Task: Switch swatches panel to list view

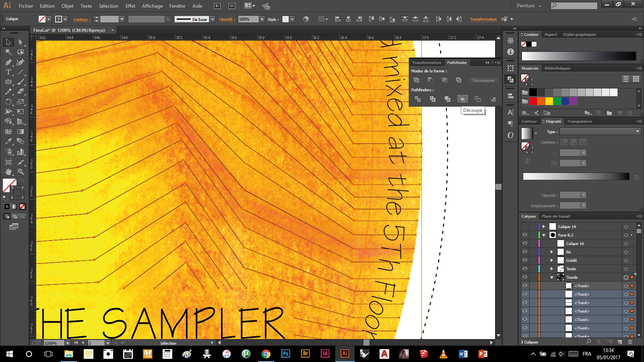Action: [x=625, y=79]
